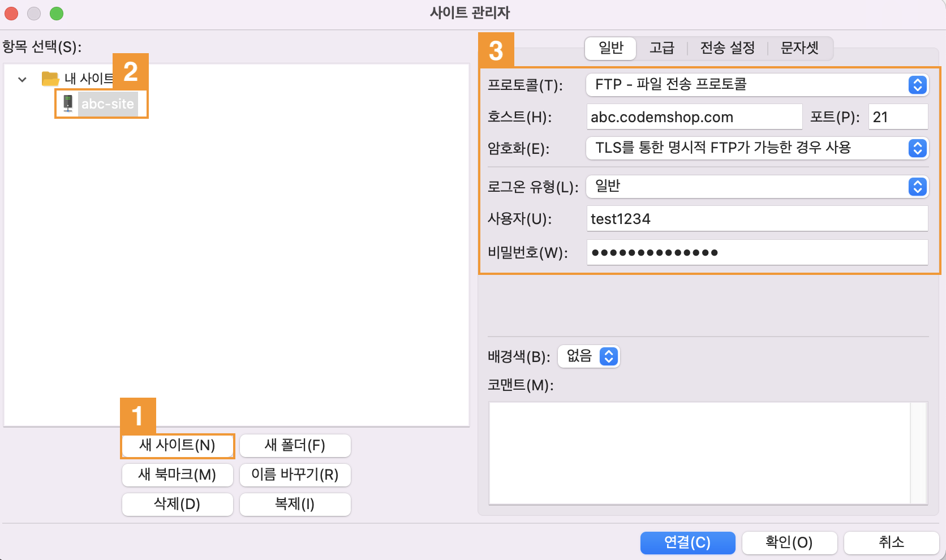This screenshot has width=946, height=560.
Task: Collapse the 내 사이트 tree node
Action: (22, 79)
